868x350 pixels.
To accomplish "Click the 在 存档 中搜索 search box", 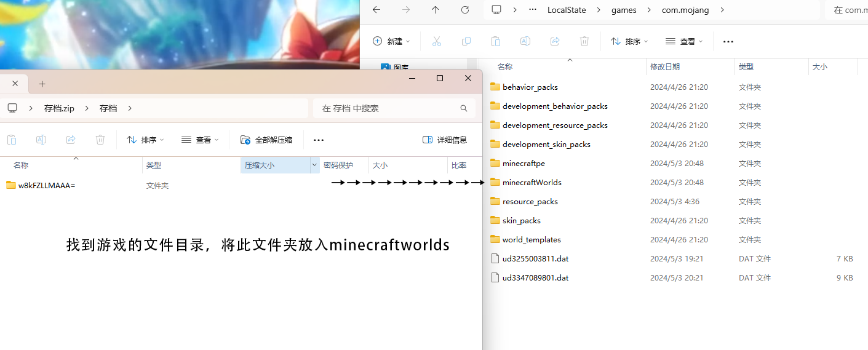I will [394, 108].
